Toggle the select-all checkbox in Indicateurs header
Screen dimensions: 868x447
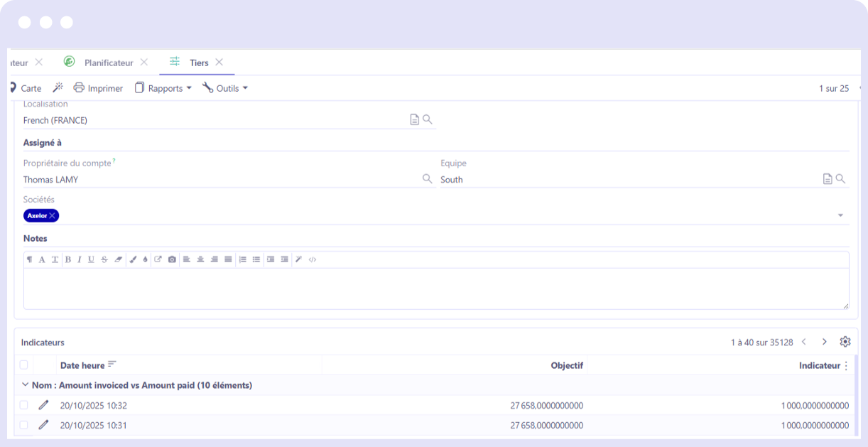click(24, 365)
